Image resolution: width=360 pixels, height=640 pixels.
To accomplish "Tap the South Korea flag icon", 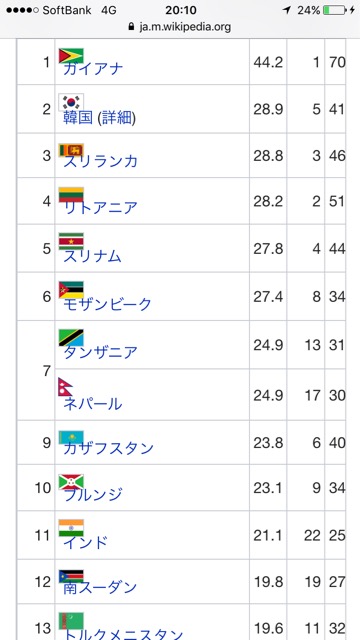I will point(71,102).
